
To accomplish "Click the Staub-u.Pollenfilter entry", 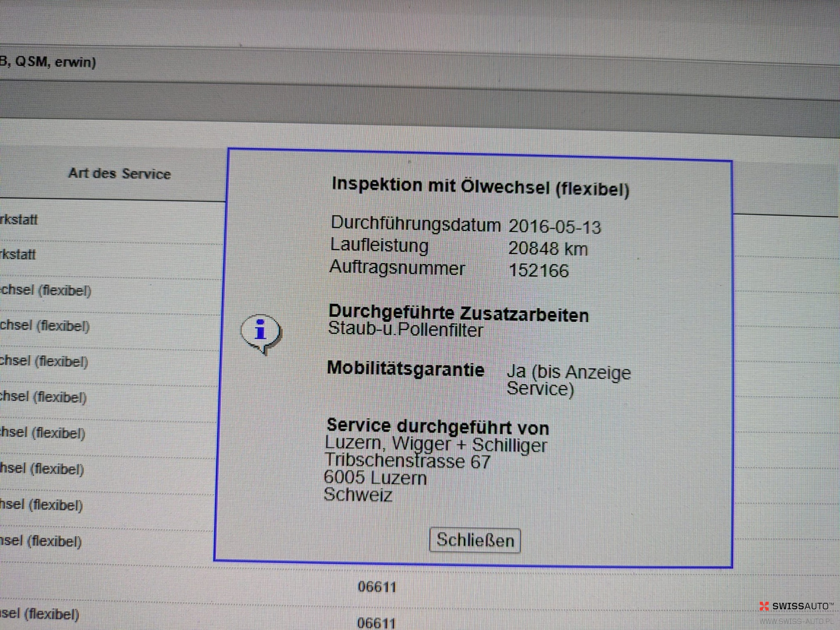I will click(405, 329).
